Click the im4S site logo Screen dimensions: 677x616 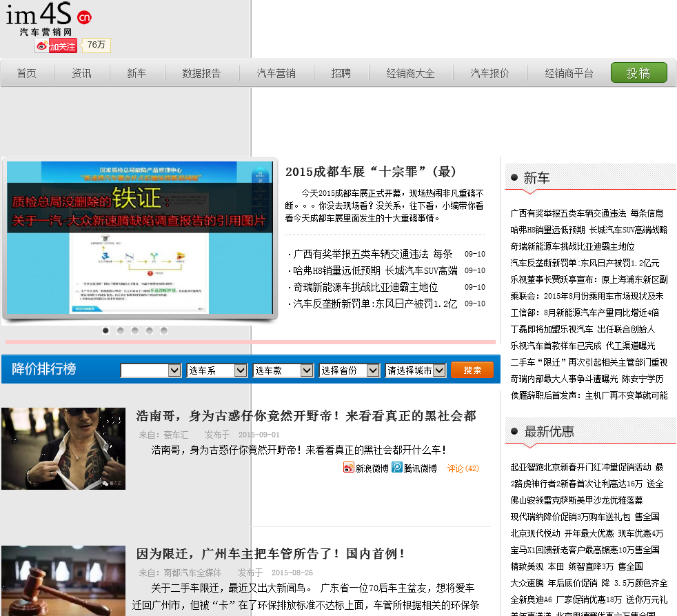(48, 19)
